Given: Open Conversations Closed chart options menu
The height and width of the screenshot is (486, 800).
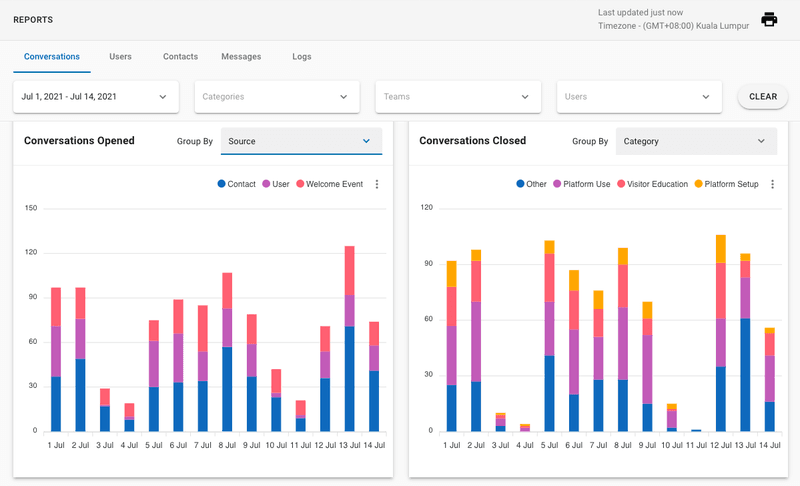Looking at the screenshot, I should pyautogui.click(x=773, y=184).
